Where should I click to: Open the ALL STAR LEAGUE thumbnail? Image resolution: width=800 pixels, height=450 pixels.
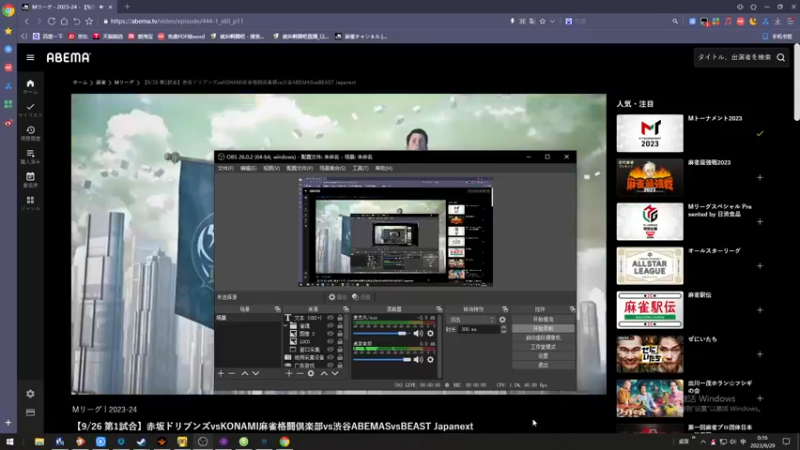pos(649,266)
